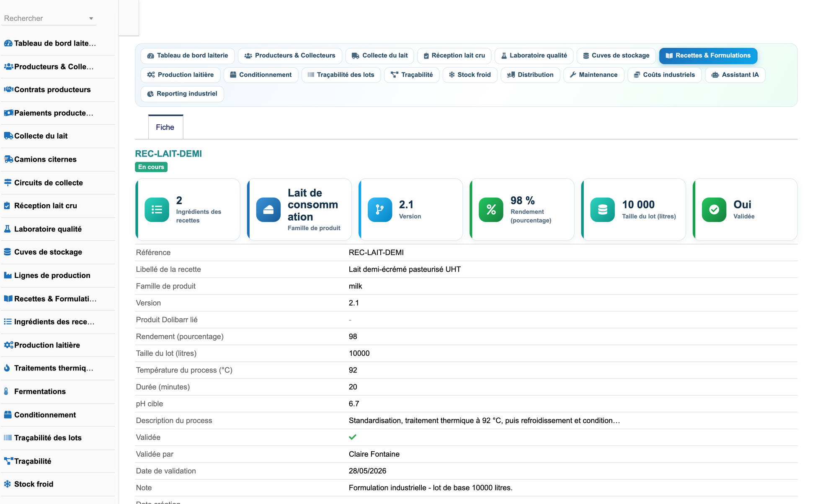The width and height of the screenshot is (815, 504).
Task: Open Collecte du lait top menu
Action: click(x=379, y=56)
